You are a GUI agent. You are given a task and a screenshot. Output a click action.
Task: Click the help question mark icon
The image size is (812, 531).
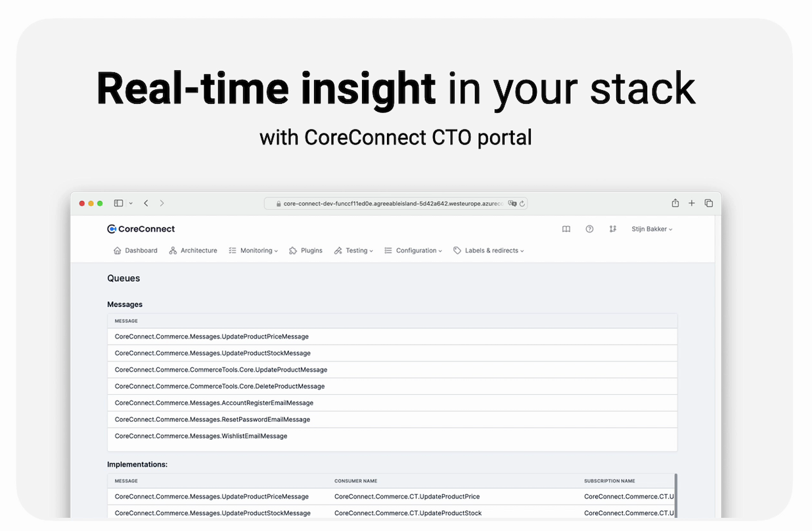pos(589,229)
